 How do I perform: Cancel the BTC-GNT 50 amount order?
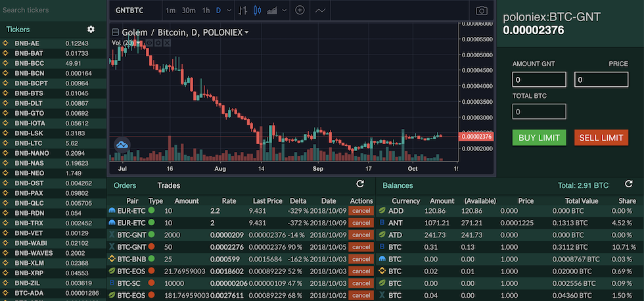pos(361,247)
